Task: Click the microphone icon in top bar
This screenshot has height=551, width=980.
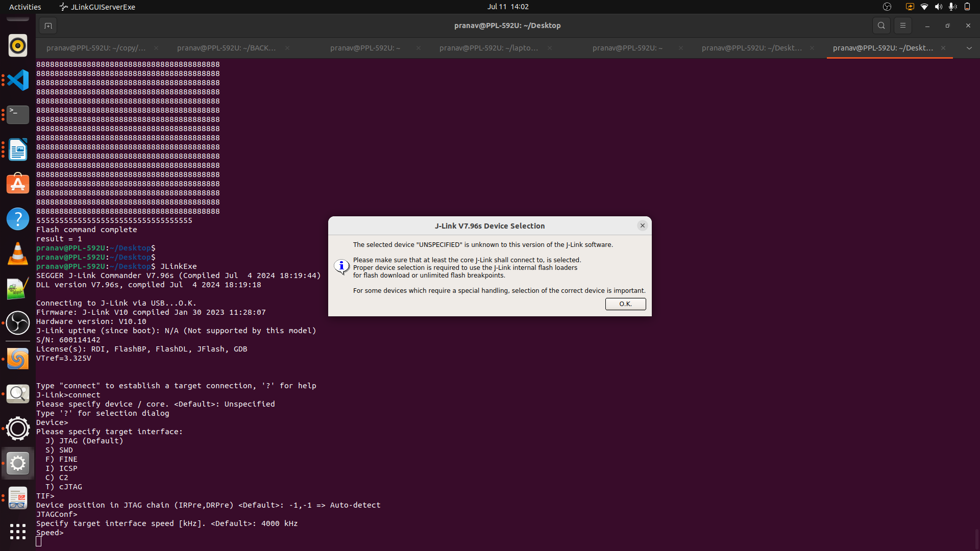Action: click(x=952, y=7)
